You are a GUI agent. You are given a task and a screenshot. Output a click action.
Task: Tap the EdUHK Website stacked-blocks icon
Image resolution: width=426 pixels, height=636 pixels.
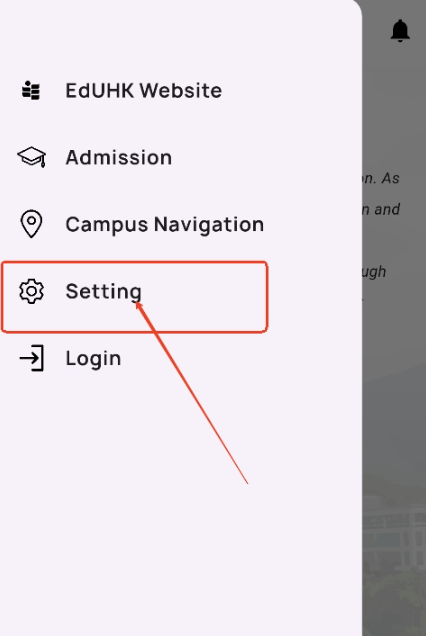(31, 90)
